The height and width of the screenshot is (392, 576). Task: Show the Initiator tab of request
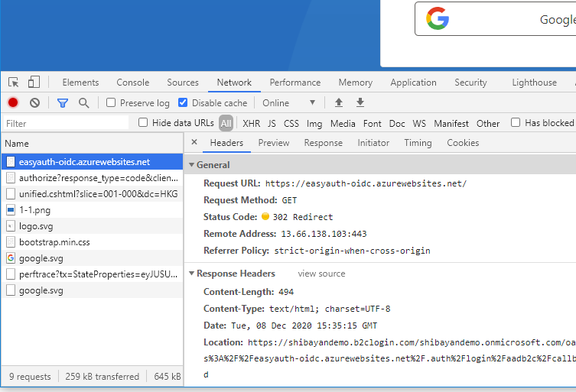click(373, 142)
